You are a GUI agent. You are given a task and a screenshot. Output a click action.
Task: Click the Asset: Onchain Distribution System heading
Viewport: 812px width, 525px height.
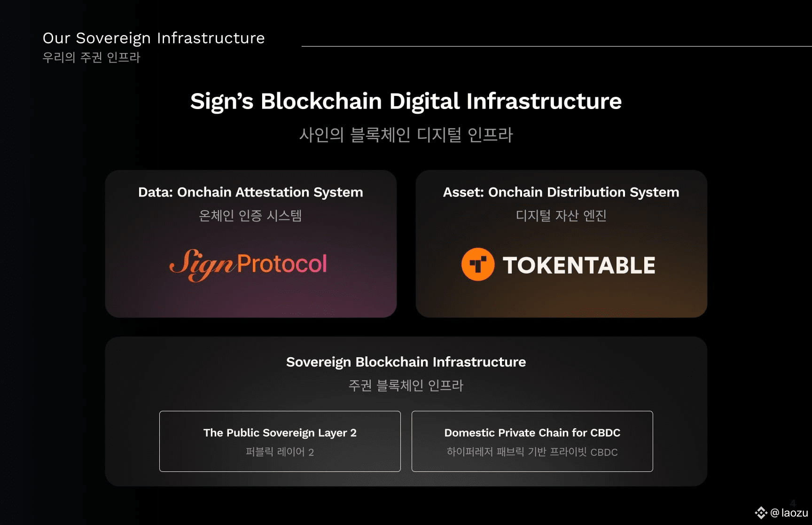point(561,192)
